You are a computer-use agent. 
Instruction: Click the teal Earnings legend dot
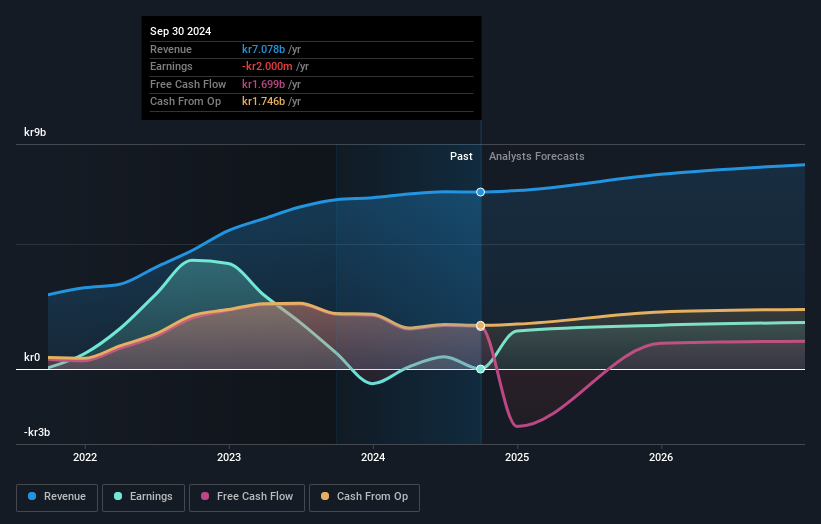click(118, 496)
